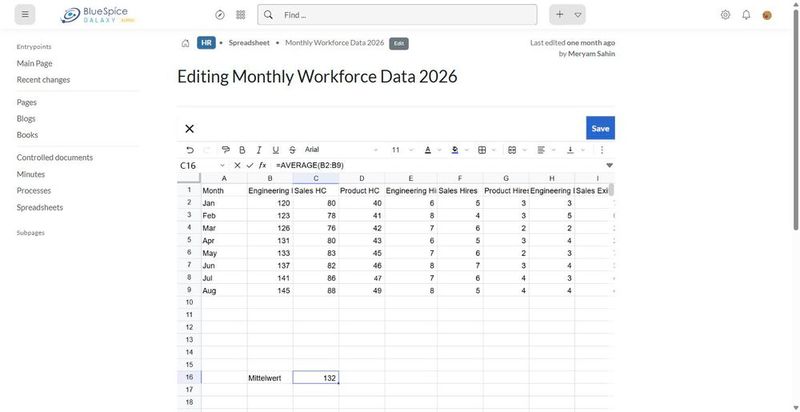
Task: Expand the create-new dropdown arrow
Action: pos(578,15)
